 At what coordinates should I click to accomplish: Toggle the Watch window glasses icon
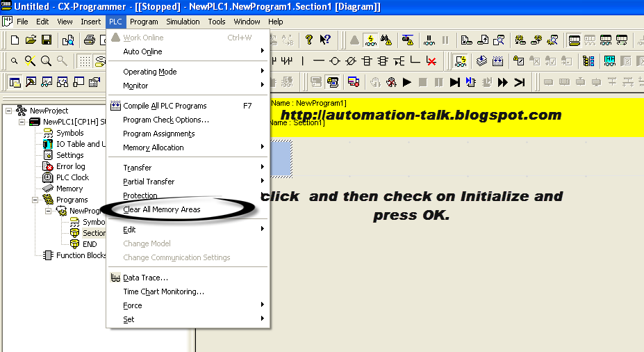click(47, 82)
